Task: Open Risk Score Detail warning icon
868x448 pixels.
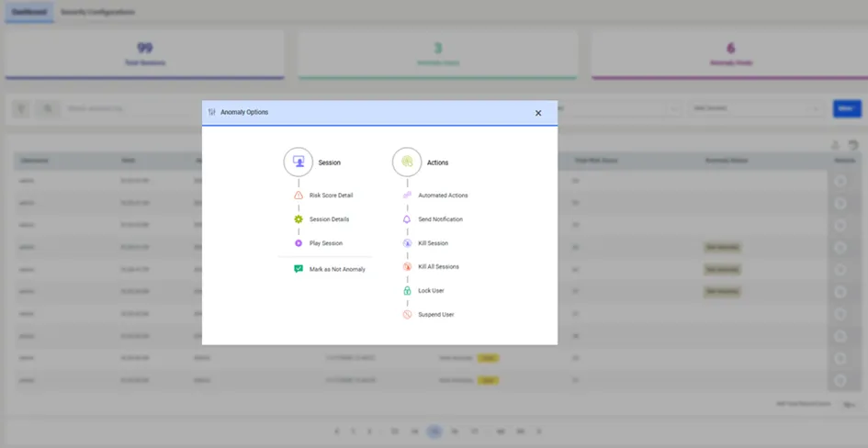Action: [x=299, y=196]
